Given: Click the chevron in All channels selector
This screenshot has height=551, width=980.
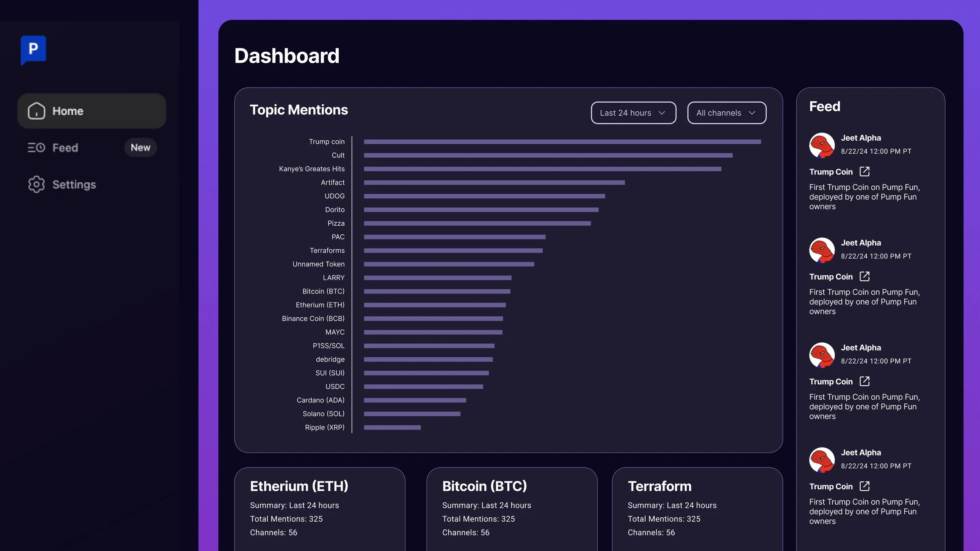Looking at the screenshot, I should pyautogui.click(x=751, y=113).
